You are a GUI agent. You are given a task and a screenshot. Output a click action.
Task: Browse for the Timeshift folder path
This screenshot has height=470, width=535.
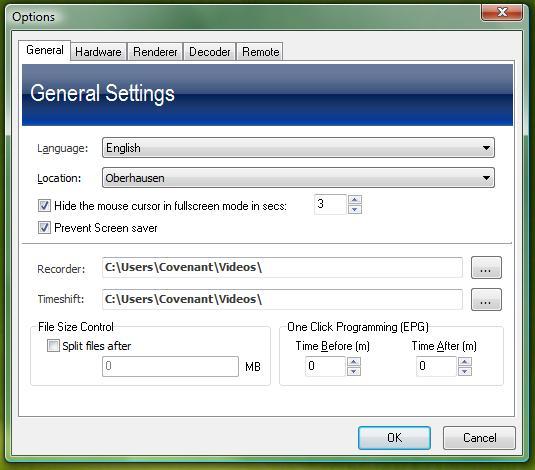coord(486,300)
